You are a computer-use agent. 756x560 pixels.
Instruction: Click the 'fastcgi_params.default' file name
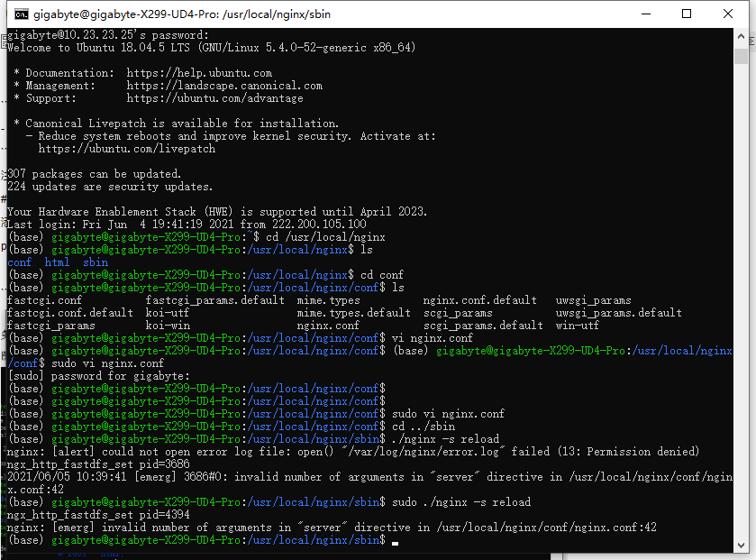pos(215,300)
